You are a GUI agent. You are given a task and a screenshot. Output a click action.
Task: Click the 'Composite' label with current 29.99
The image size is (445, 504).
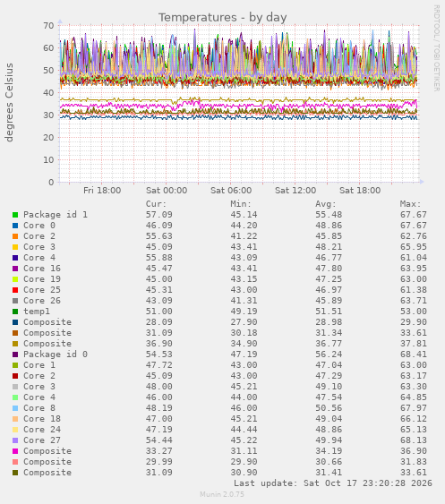(47, 462)
